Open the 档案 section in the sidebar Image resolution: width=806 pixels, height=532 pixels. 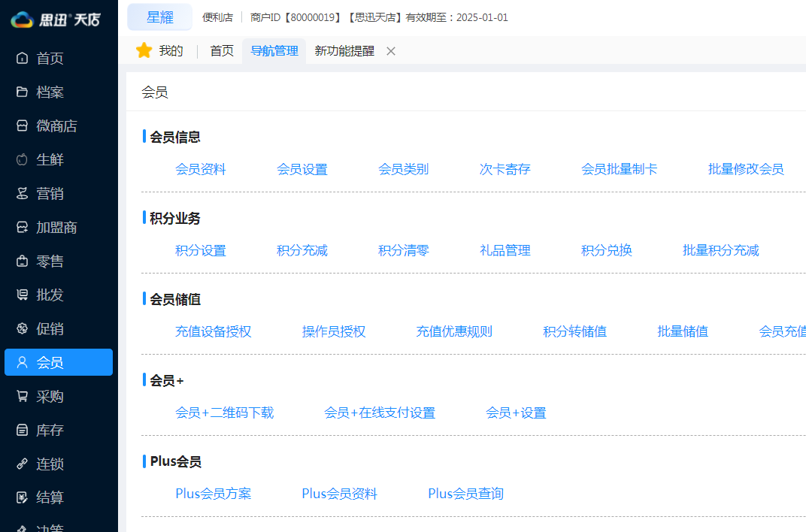(x=50, y=92)
